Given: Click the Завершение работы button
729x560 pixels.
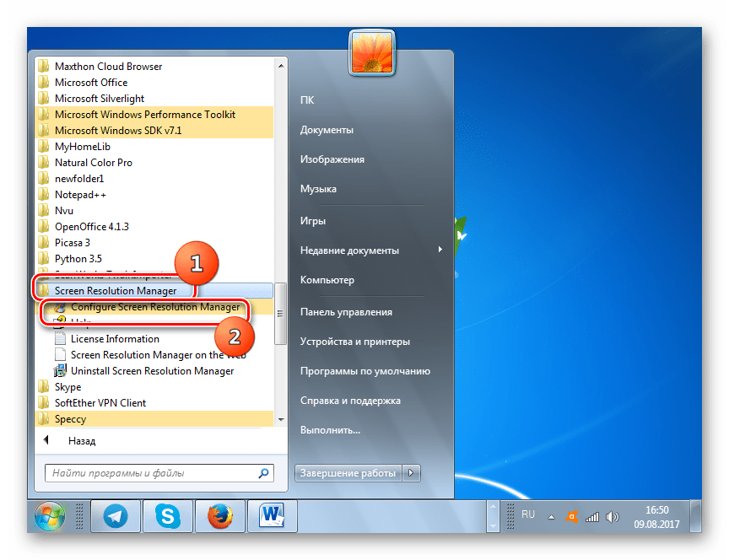Looking at the screenshot, I should pyautogui.click(x=348, y=473).
